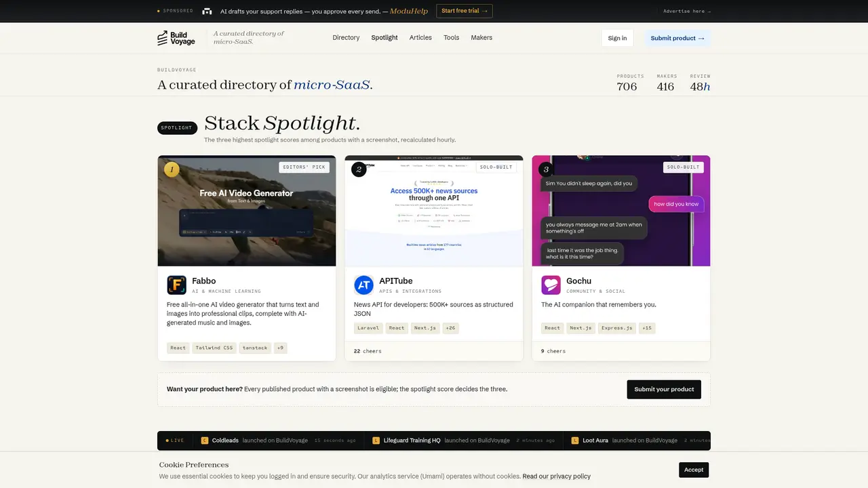Go to the Articles nav item
The height and width of the screenshot is (488, 868).
tap(420, 38)
